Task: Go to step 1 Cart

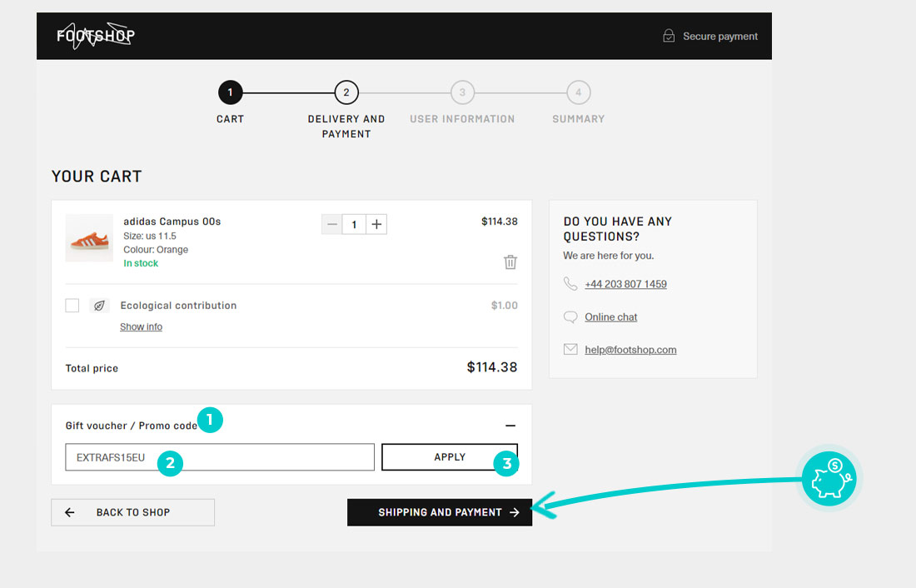Action: point(230,92)
